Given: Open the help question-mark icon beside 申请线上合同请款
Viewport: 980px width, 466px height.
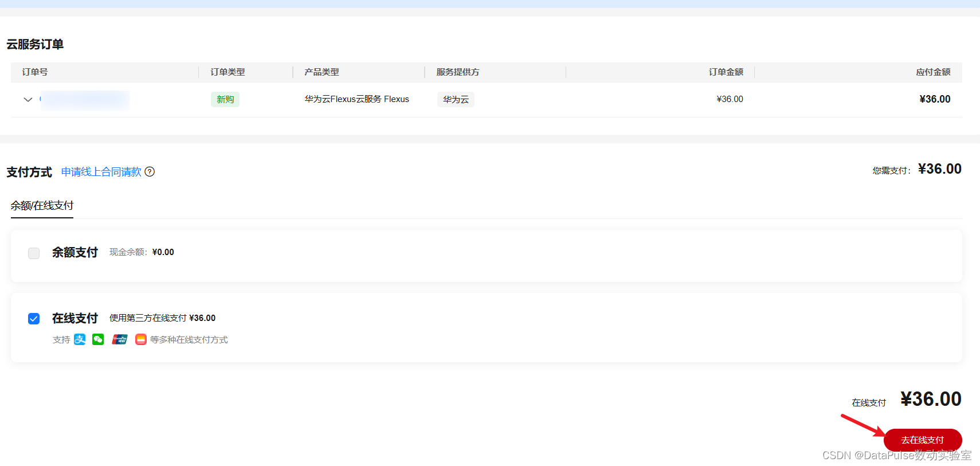Looking at the screenshot, I should point(150,171).
